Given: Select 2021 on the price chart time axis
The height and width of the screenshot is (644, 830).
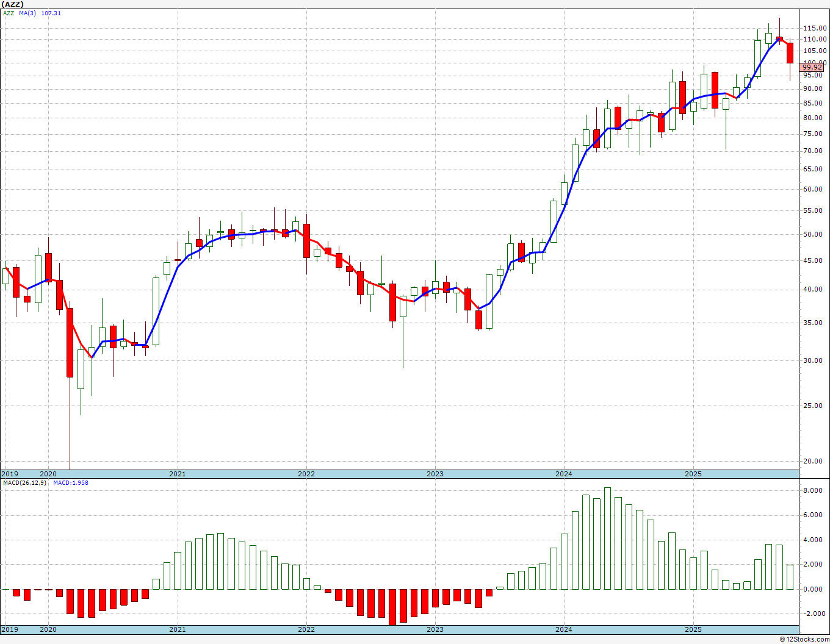Looking at the screenshot, I should pyautogui.click(x=177, y=474).
